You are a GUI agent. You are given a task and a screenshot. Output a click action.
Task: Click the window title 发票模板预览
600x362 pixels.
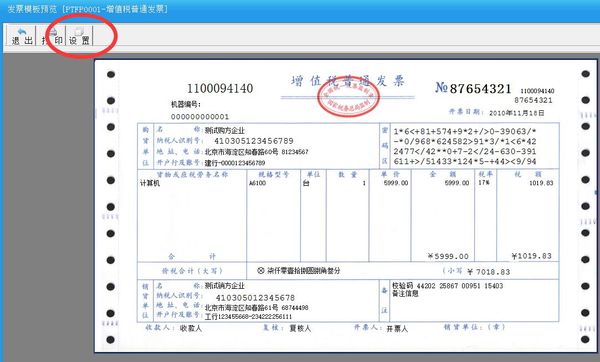(x=32, y=9)
